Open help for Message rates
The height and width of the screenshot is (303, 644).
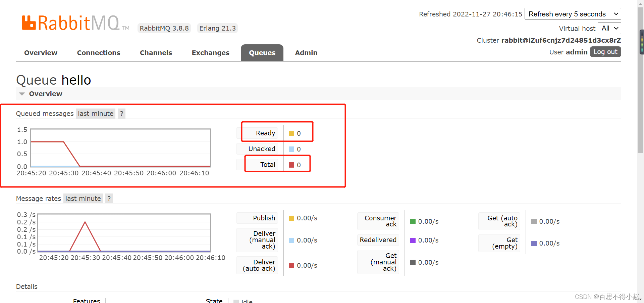point(109,199)
